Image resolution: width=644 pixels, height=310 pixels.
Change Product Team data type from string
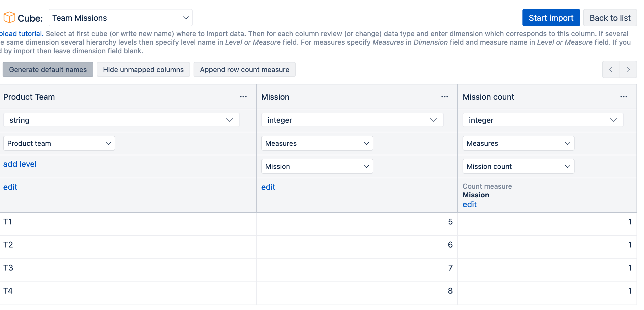coord(121,120)
